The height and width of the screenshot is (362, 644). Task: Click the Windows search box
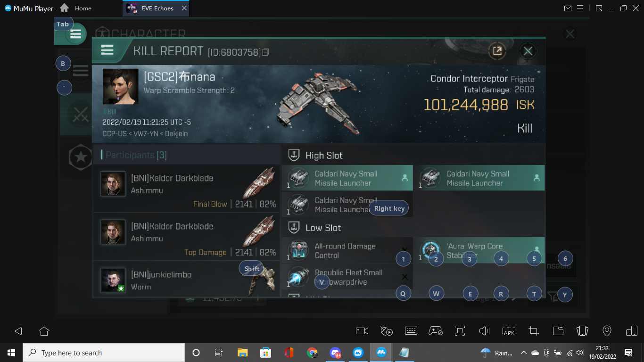tap(104, 353)
